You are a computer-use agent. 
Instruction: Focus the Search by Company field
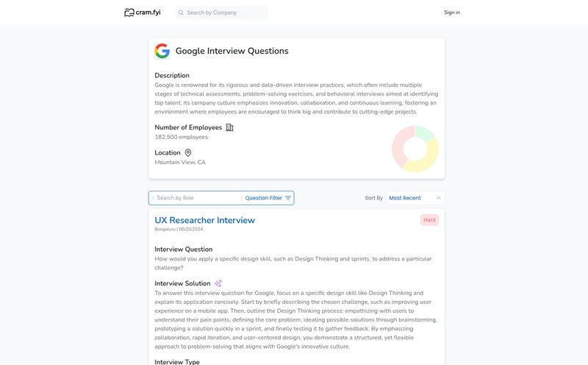point(224,13)
